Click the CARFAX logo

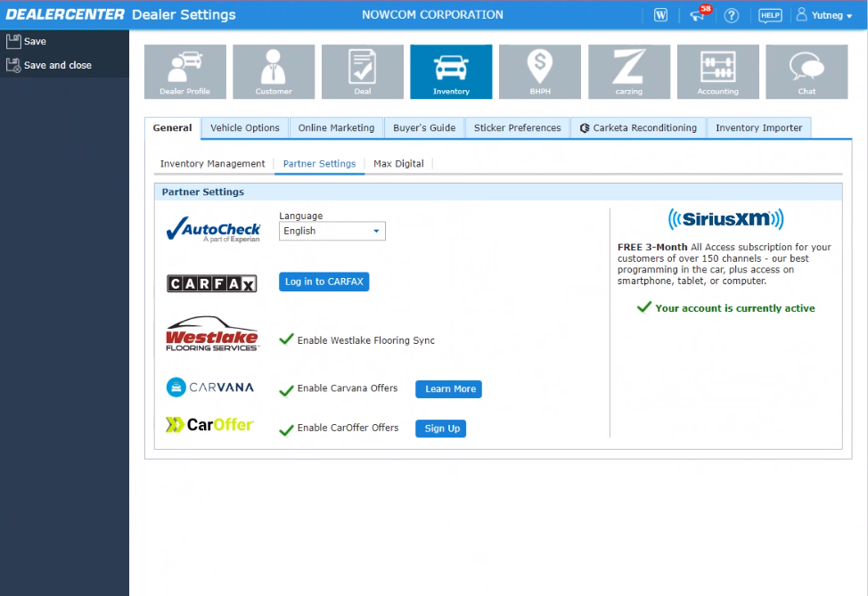211,284
